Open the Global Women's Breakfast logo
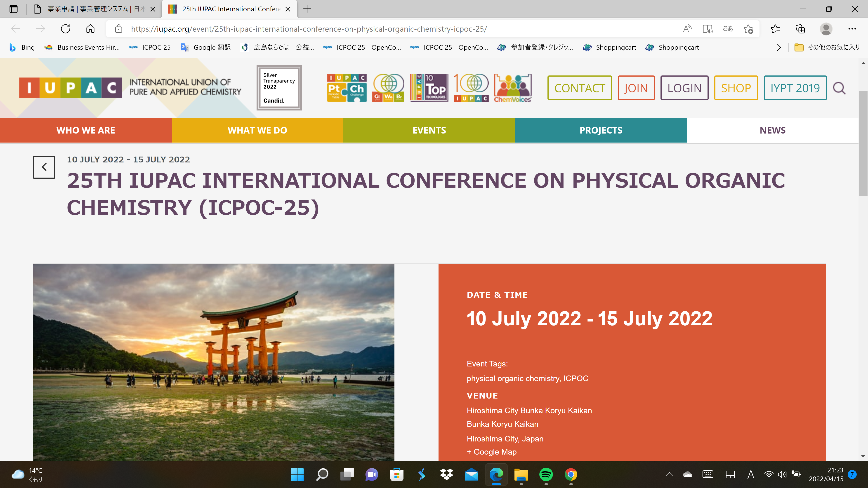 click(x=388, y=88)
